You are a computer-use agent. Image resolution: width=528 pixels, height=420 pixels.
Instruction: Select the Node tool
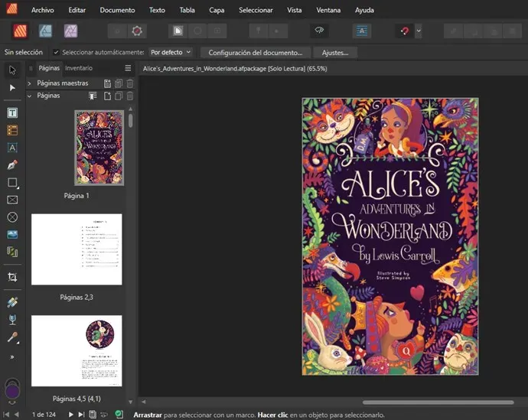12,88
